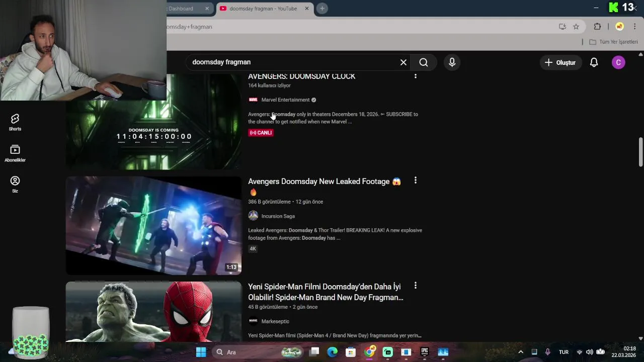Click the 4K quality badge
The width and height of the screenshot is (644, 362).
click(x=253, y=248)
